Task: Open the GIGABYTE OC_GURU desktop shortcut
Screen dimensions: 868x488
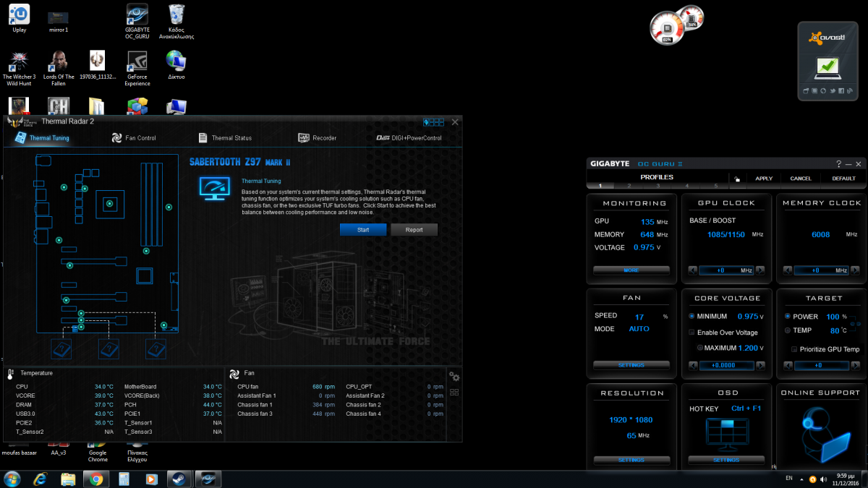Action: coord(137,20)
